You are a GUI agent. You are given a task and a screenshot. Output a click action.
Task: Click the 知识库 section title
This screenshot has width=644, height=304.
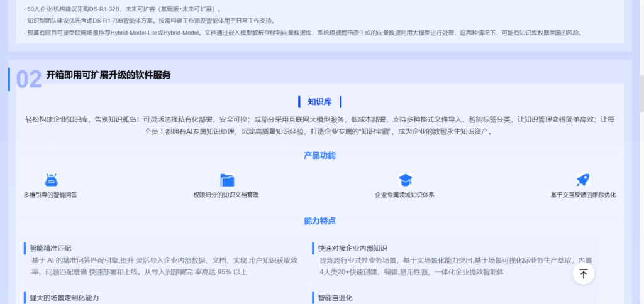(x=319, y=102)
